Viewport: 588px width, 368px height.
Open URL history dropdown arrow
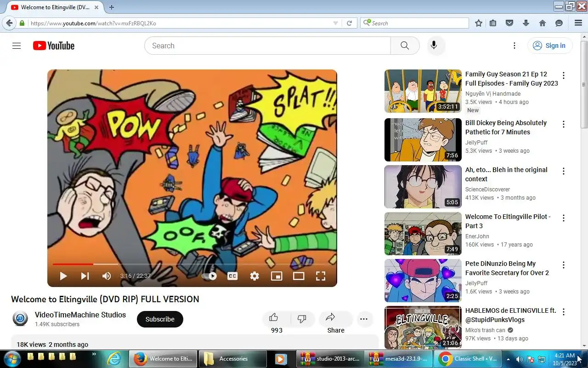(x=335, y=23)
